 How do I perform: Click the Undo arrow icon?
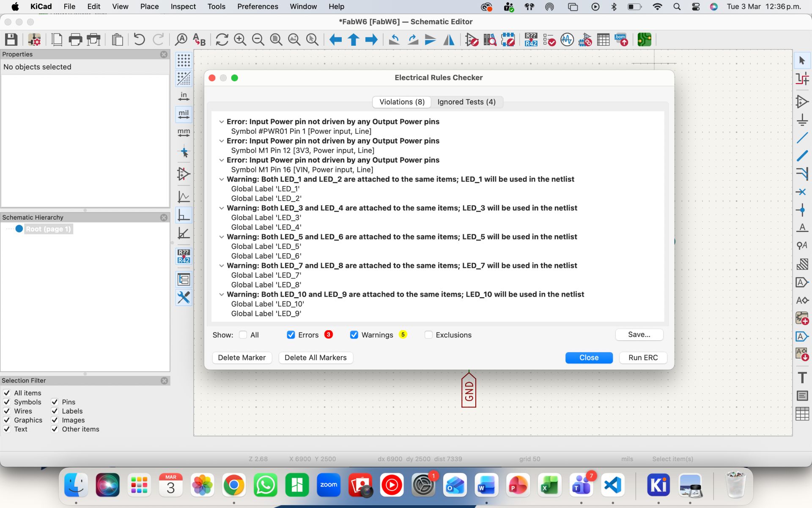139,40
